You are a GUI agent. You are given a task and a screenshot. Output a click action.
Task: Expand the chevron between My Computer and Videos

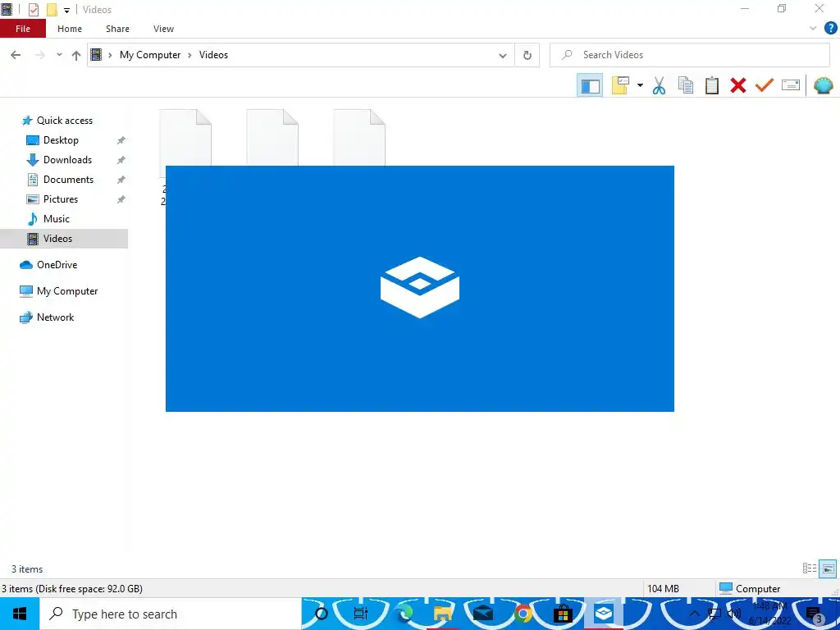(189, 55)
